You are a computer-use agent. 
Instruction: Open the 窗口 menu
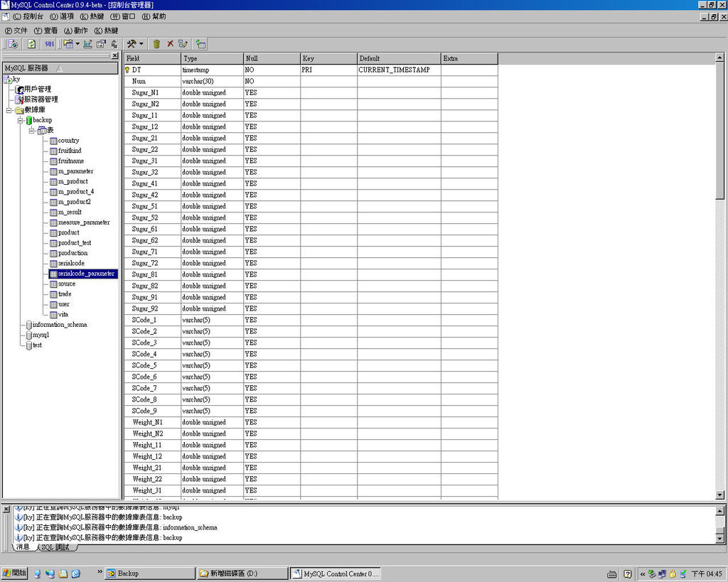(122, 16)
